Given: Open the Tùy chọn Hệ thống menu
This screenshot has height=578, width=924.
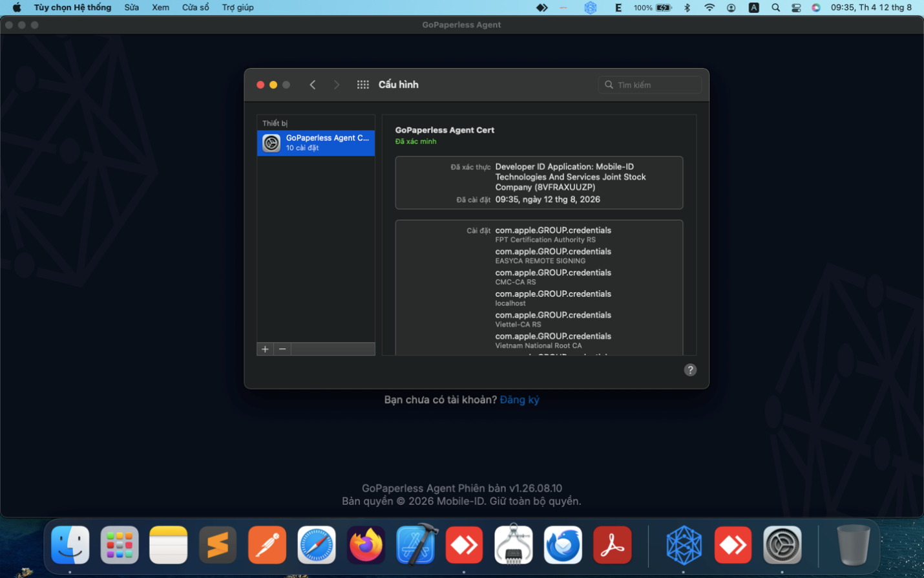Looking at the screenshot, I should click(x=72, y=8).
